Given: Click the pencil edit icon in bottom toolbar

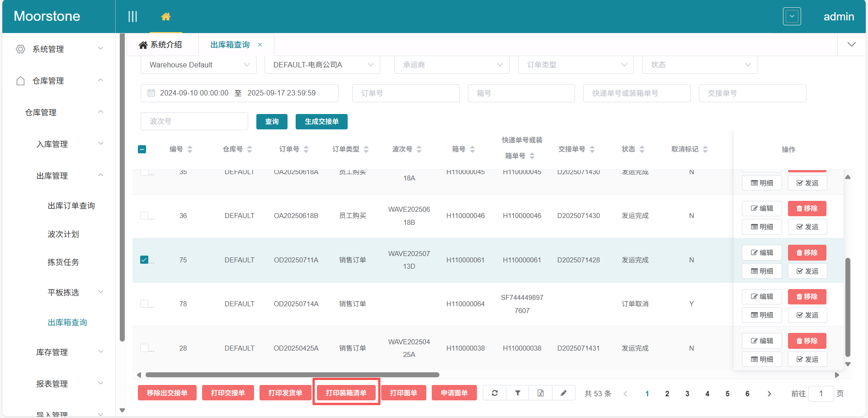Looking at the screenshot, I should click(x=563, y=393).
